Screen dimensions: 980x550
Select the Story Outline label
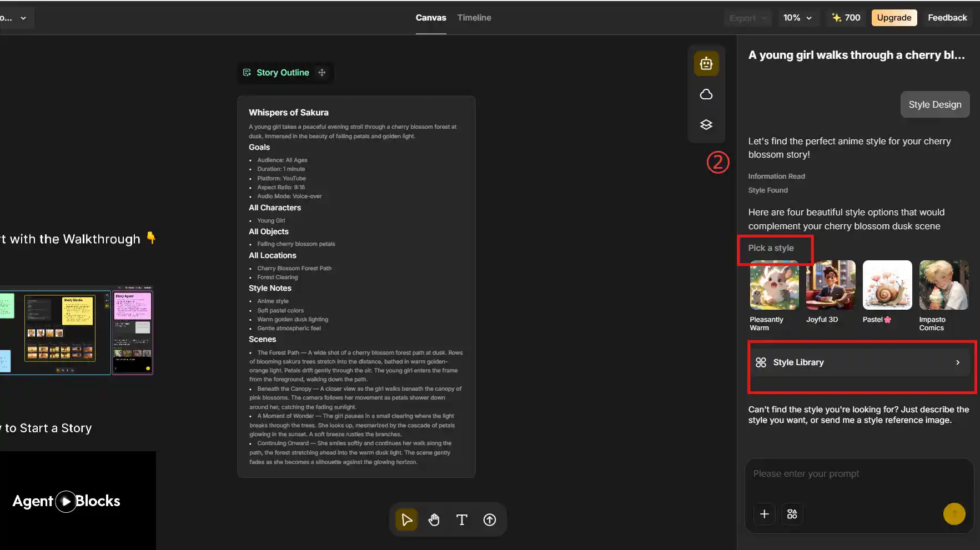283,73
